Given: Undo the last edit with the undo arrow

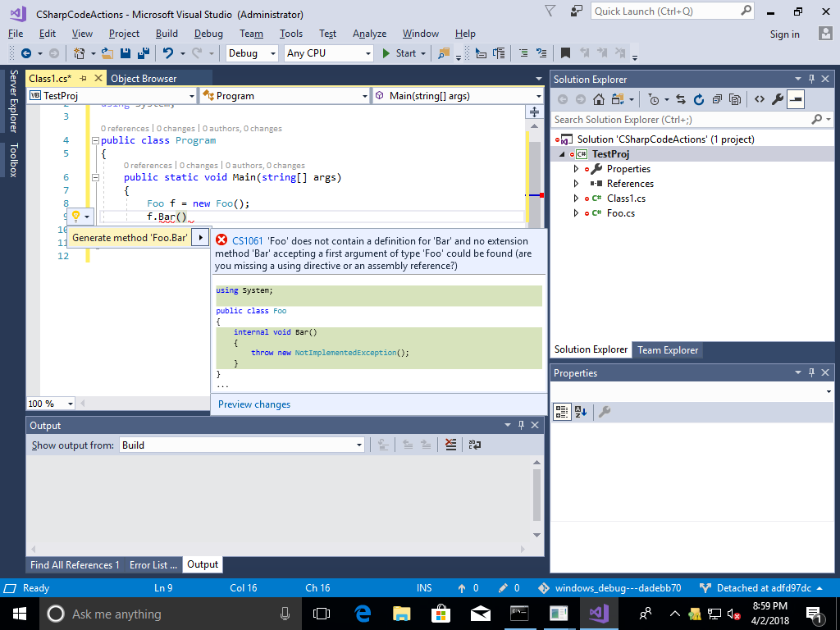Looking at the screenshot, I should [x=168, y=53].
